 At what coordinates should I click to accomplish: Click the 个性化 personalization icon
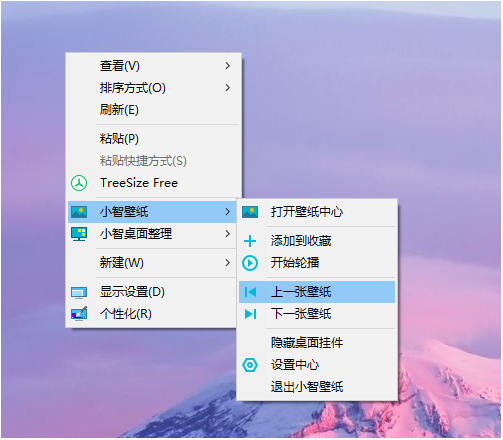79,314
